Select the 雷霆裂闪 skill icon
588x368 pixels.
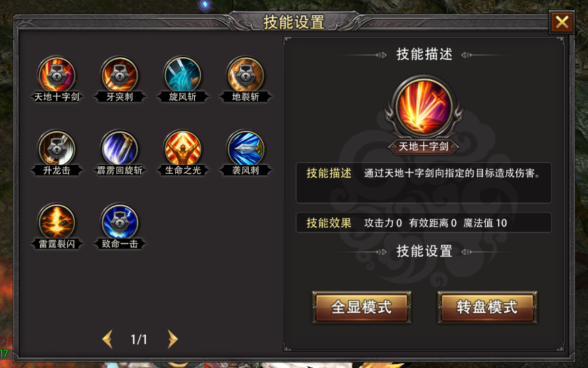(57, 222)
